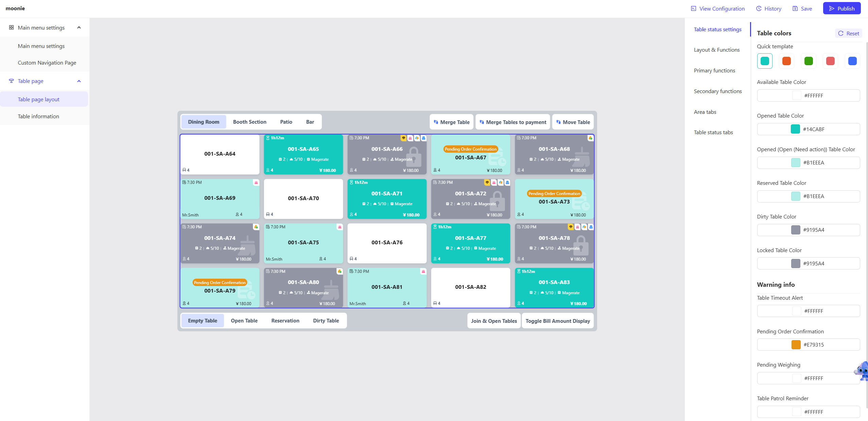The width and height of the screenshot is (868, 421).
Task: Collapse the Table page section chevron
Action: (79, 81)
